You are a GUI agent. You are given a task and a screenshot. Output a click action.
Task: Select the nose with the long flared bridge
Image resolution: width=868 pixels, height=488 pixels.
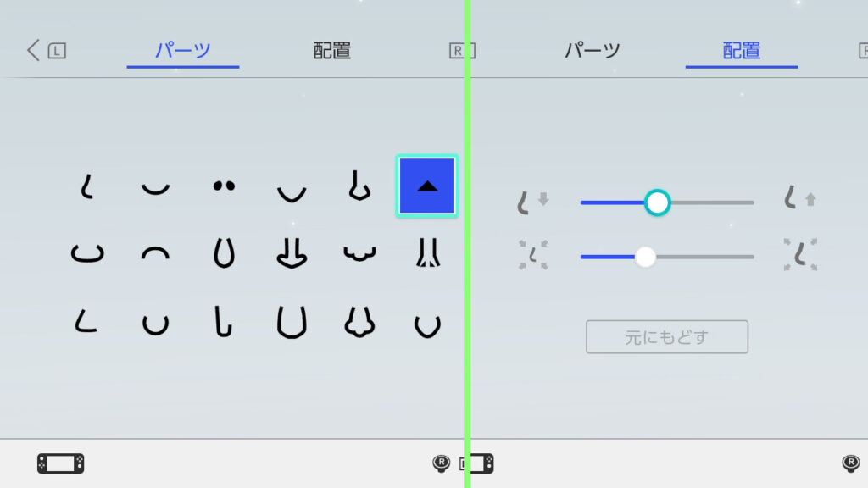(x=428, y=252)
